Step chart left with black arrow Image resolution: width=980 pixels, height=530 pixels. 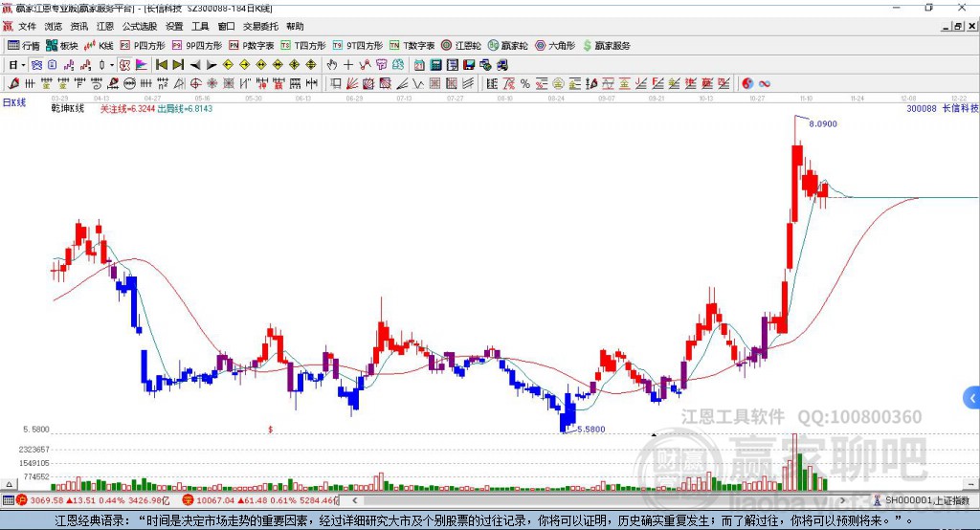(195, 65)
